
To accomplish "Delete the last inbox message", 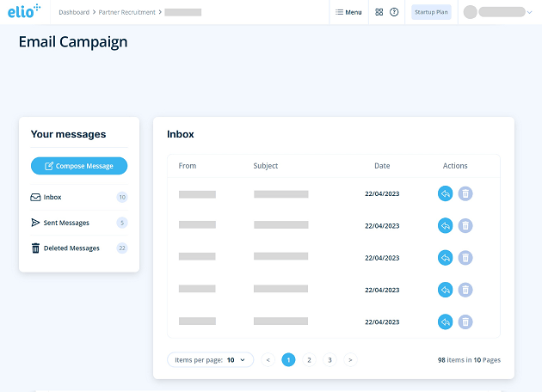I will click(465, 322).
